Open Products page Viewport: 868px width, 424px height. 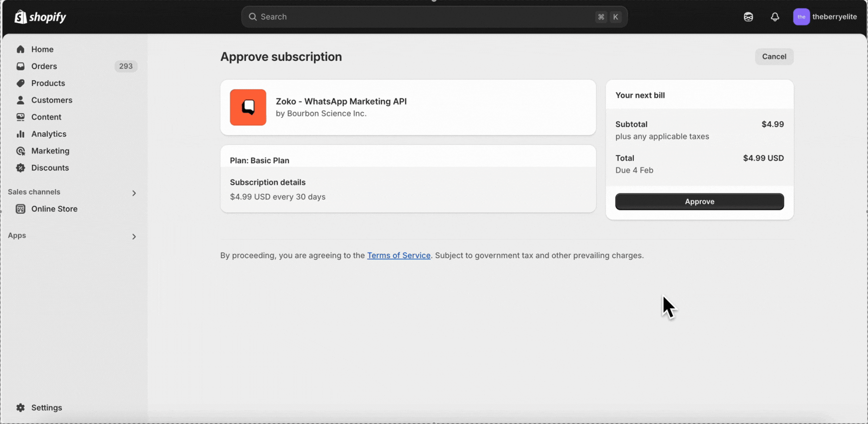(48, 83)
